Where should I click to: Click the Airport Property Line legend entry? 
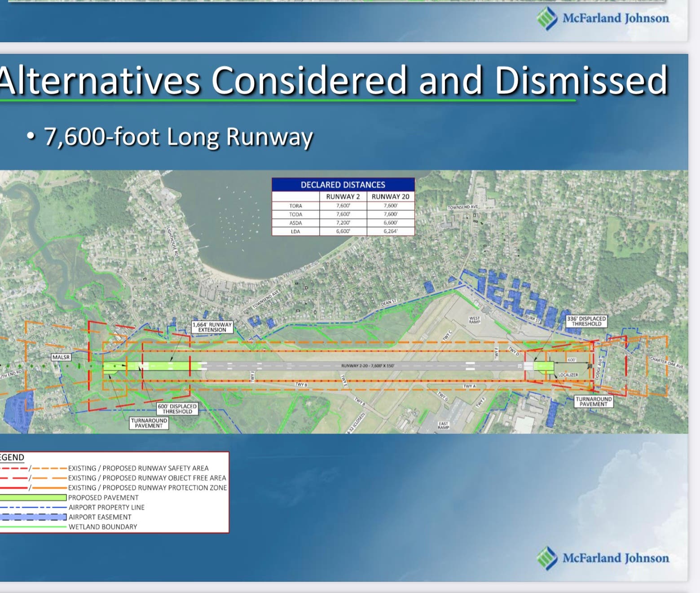tap(106, 507)
